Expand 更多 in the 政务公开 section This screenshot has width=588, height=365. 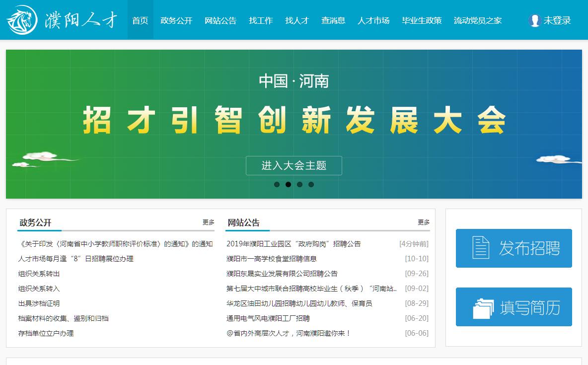coord(208,222)
